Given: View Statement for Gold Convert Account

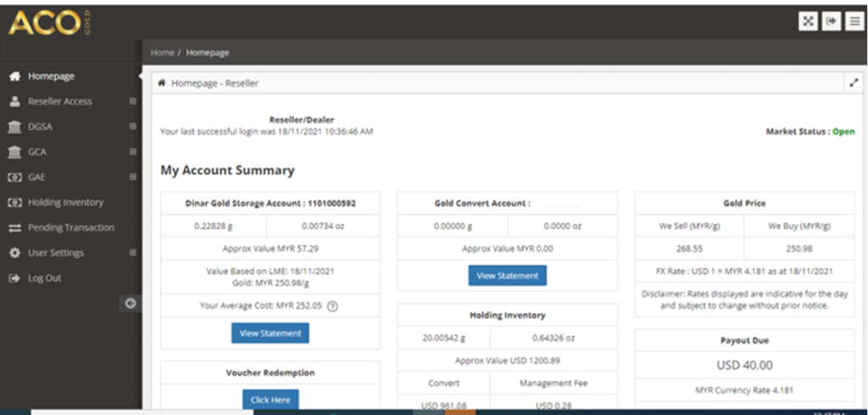Looking at the screenshot, I should point(508,276).
